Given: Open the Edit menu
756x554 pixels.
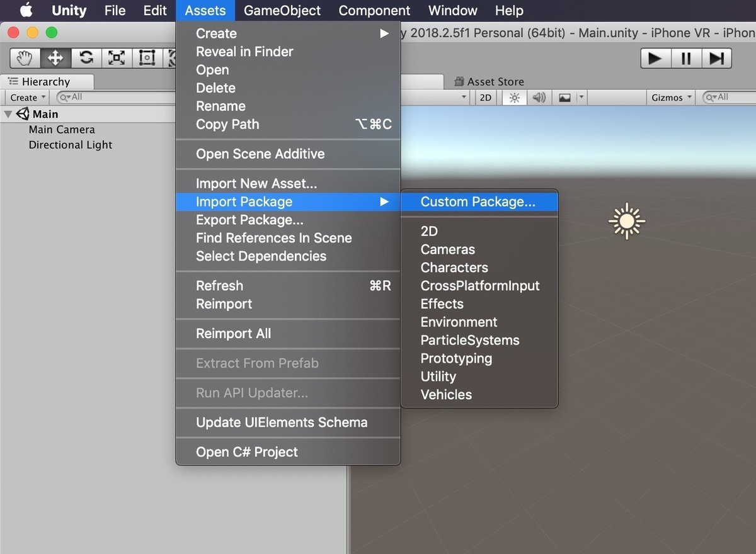Looking at the screenshot, I should [155, 11].
